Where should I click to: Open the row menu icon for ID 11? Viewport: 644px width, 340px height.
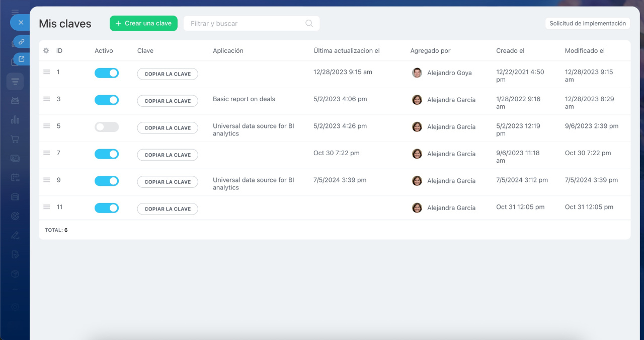point(46,207)
